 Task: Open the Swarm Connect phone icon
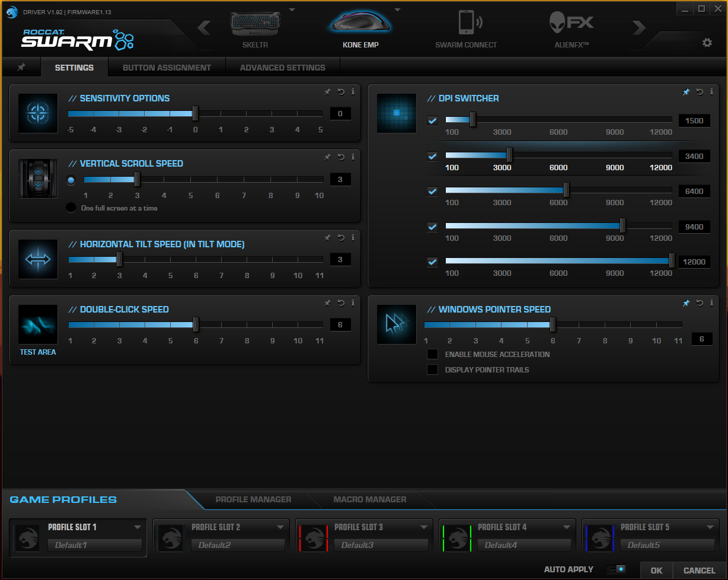[x=470, y=23]
